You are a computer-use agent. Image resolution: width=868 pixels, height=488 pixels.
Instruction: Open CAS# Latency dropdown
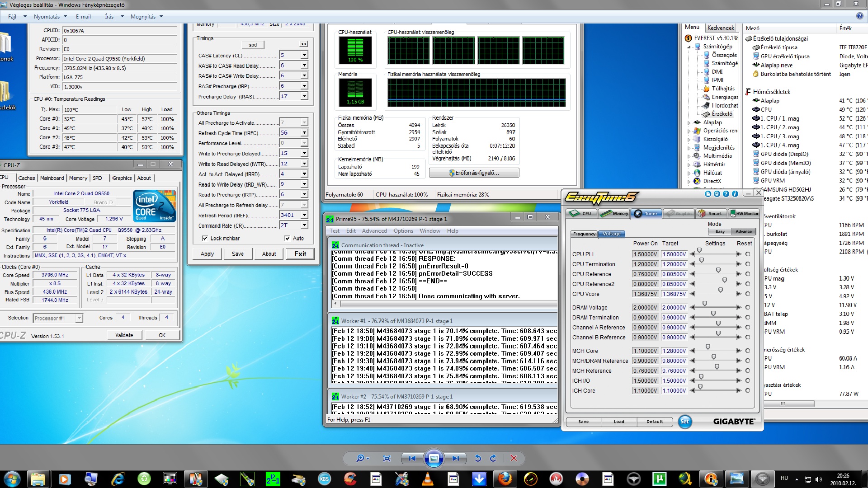pos(304,55)
